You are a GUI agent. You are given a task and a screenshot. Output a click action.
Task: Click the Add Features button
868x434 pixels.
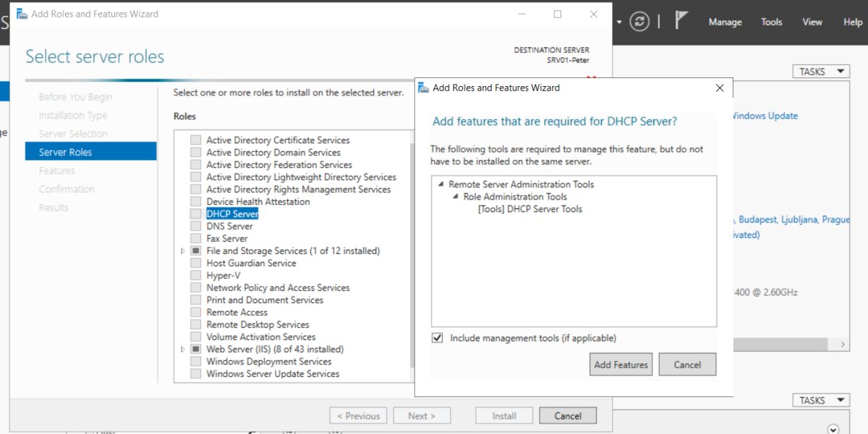[621, 365]
